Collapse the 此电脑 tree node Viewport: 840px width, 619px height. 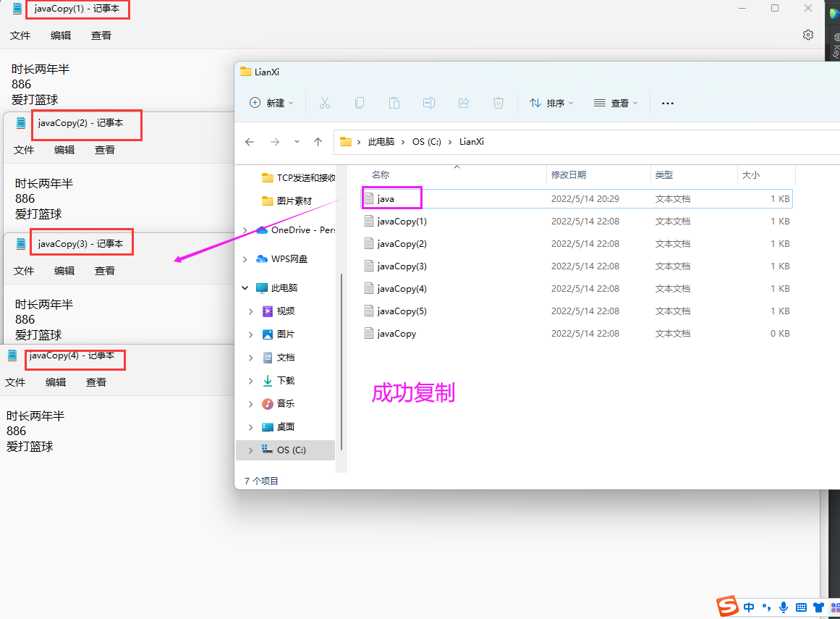click(x=245, y=288)
